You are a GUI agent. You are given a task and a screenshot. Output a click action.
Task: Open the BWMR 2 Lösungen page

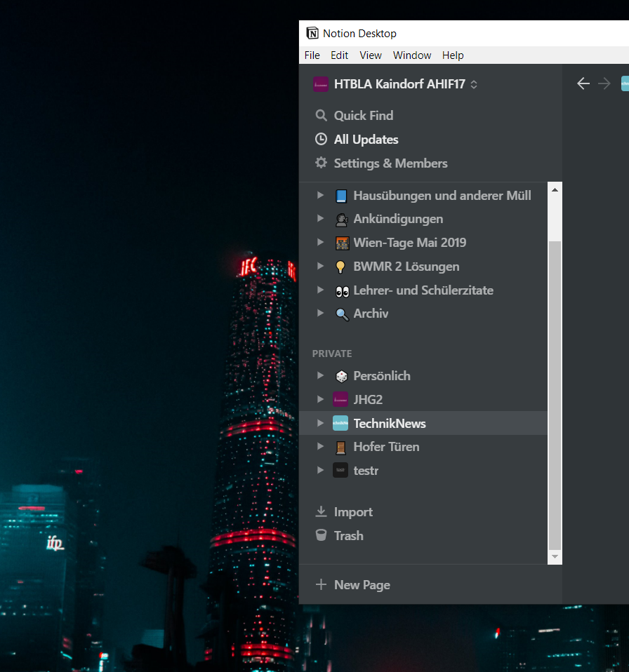[406, 267]
